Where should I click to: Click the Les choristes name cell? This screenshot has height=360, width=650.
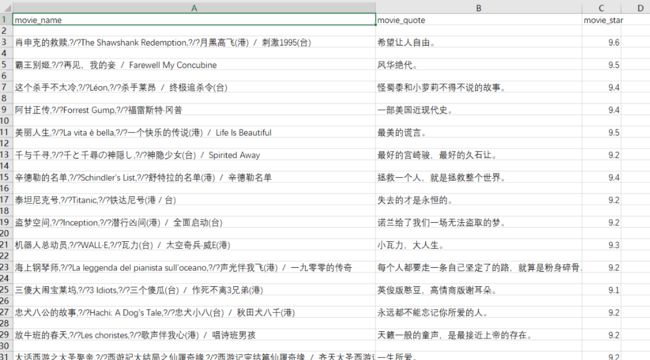(194, 335)
